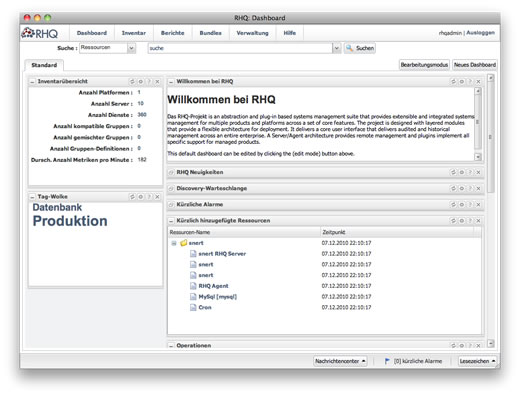Open settings of Kürzlich hinzugefügte Ressourcen

(x=462, y=221)
